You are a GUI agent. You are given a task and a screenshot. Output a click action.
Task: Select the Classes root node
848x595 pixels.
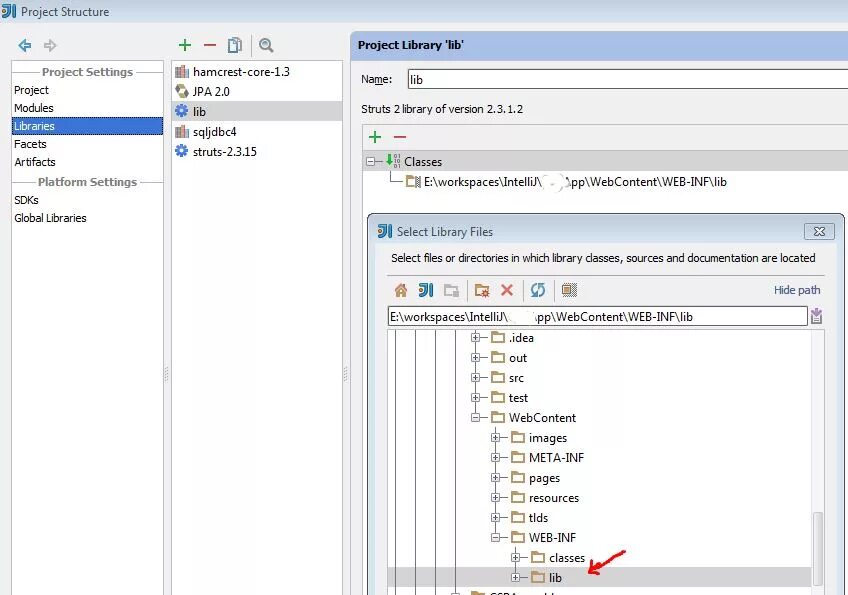pos(423,162)
